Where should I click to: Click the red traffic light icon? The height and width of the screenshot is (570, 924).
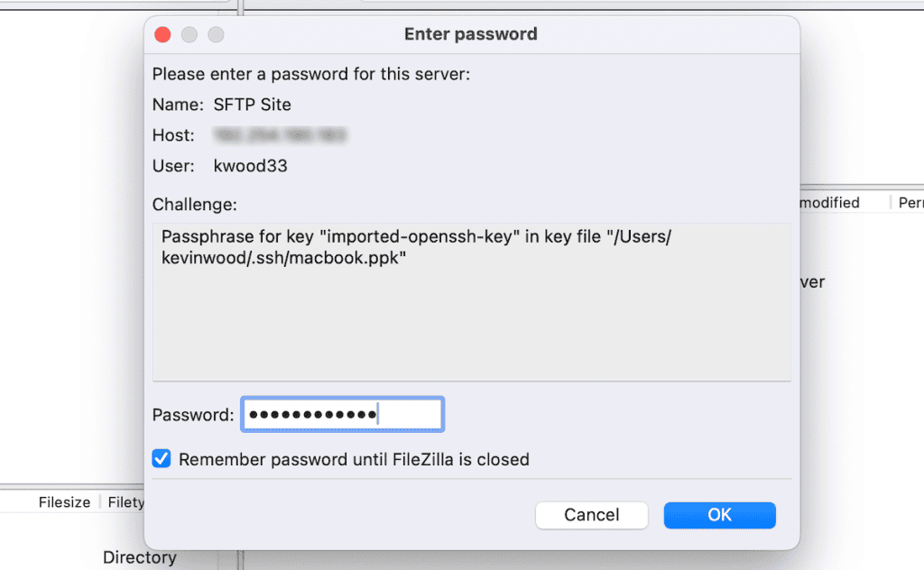coord(162,34)
